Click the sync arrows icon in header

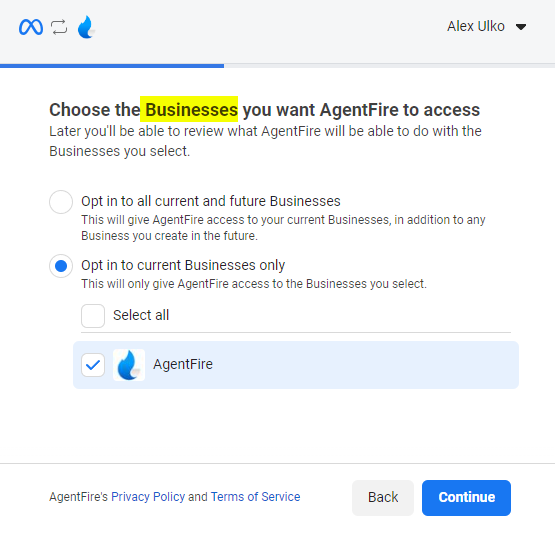59,27
